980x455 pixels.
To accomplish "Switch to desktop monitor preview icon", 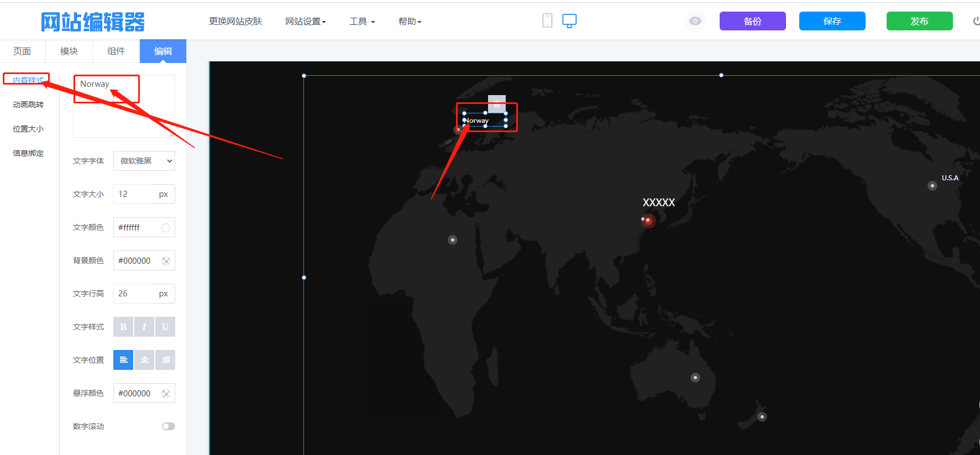I will [569, 20].
